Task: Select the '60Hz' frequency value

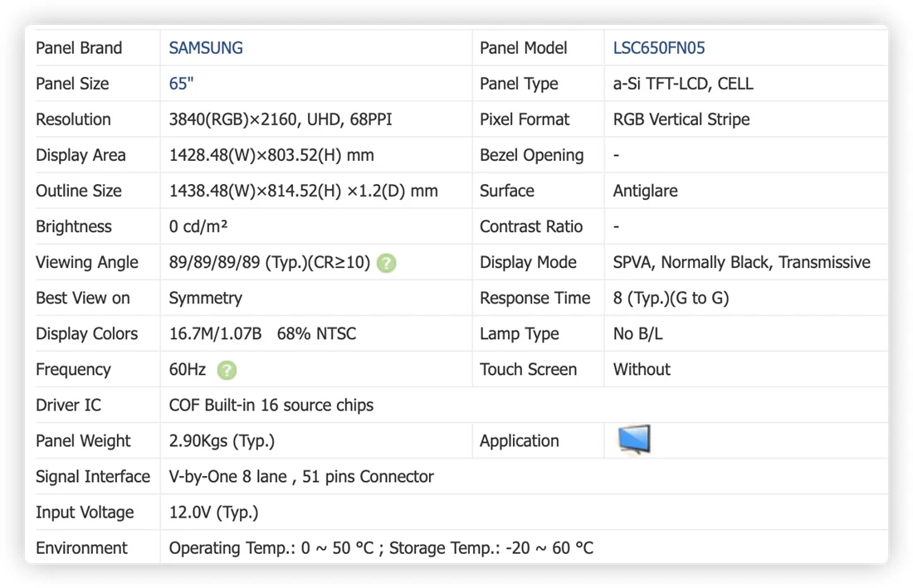Action: 188,369
